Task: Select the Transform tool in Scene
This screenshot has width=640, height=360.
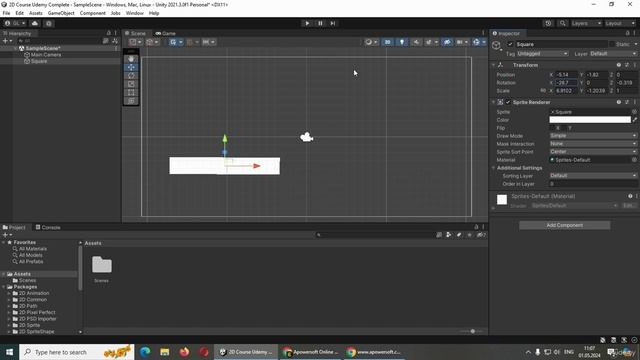Action: tap(131, 101)
